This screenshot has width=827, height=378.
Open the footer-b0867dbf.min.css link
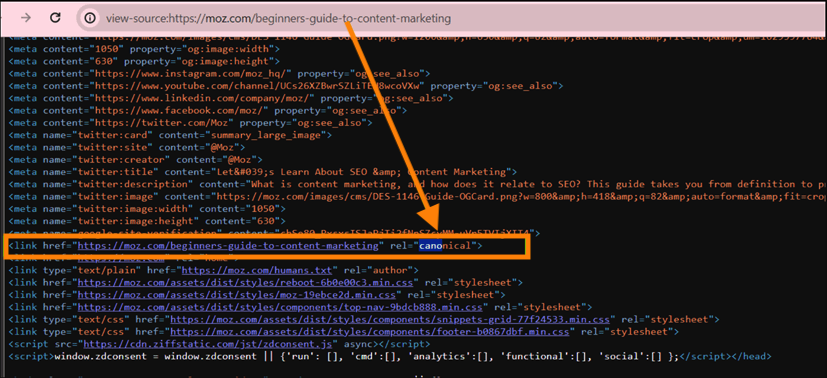click(370, 332)
